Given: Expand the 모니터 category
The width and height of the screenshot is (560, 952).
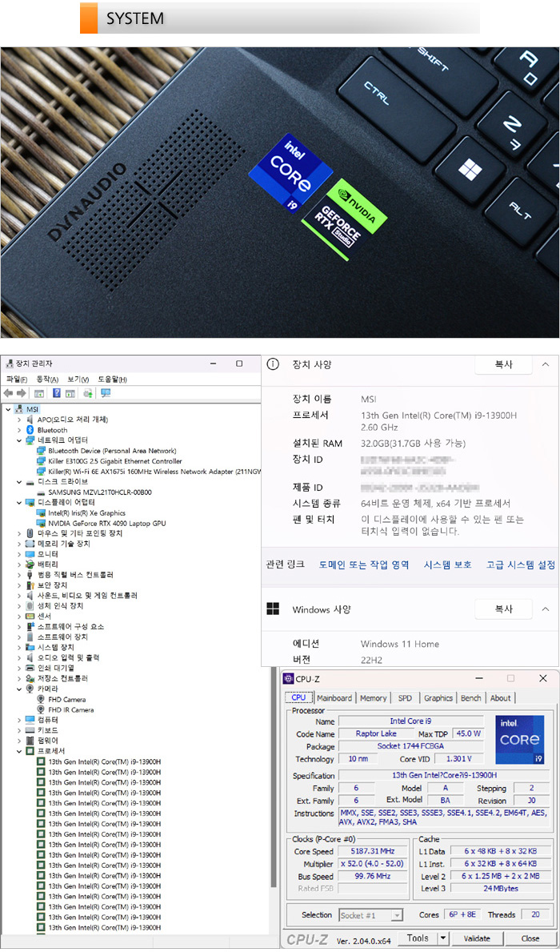Looking at the screenshot, I should pos(19,554).
